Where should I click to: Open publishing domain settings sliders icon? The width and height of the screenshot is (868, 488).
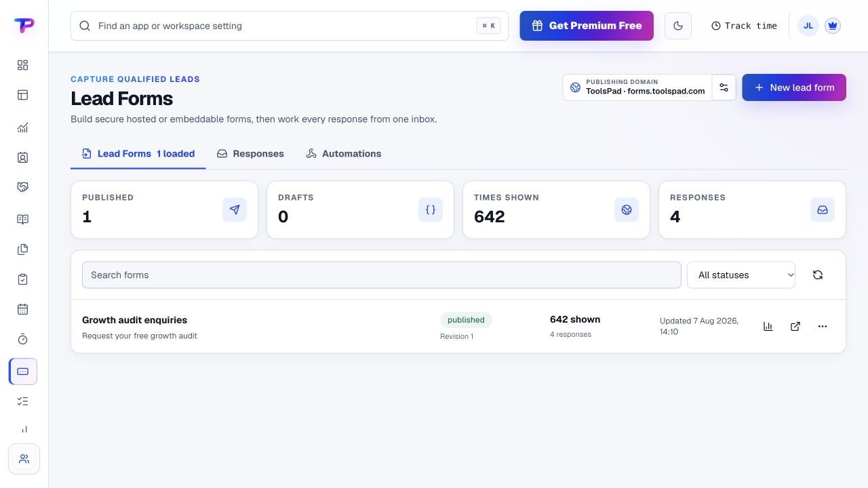click(724, 87)
